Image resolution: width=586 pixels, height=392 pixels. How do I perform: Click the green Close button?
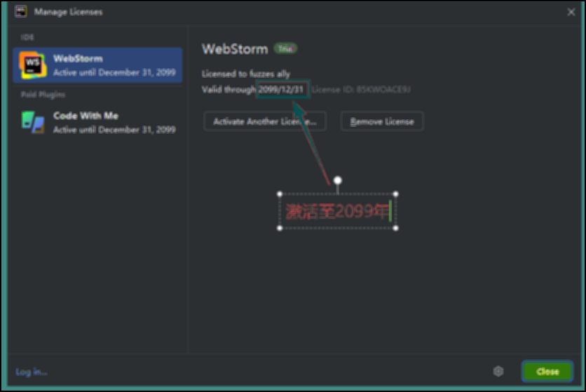(547, 372)
